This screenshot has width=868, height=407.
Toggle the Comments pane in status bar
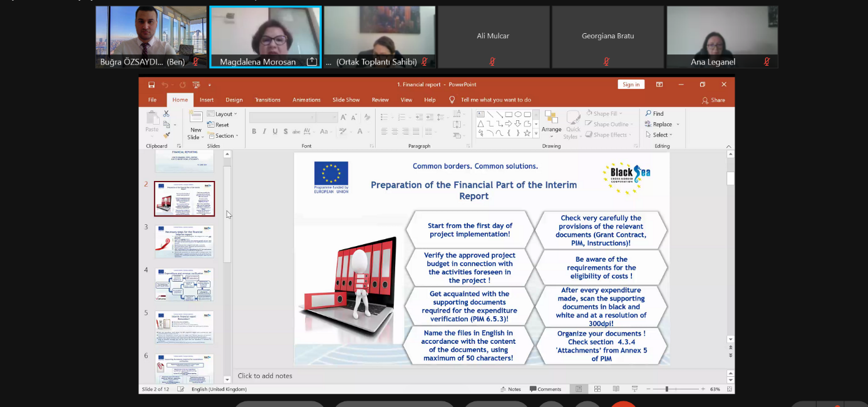coord(545,389)
